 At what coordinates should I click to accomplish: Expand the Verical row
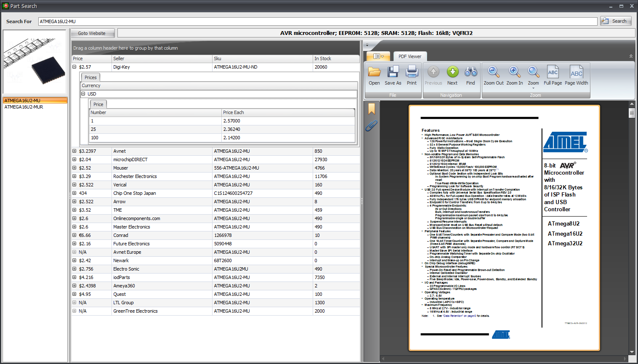click(74, 185)
